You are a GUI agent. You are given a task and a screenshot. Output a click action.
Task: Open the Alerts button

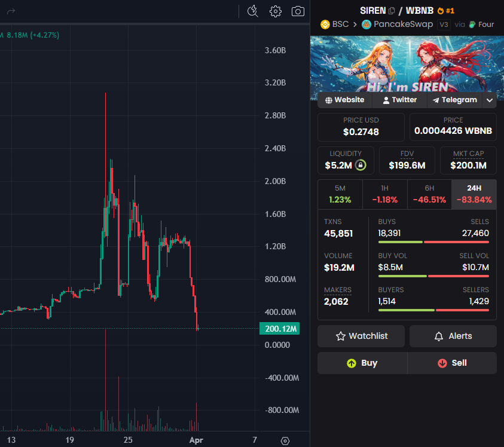pos(453,336)
